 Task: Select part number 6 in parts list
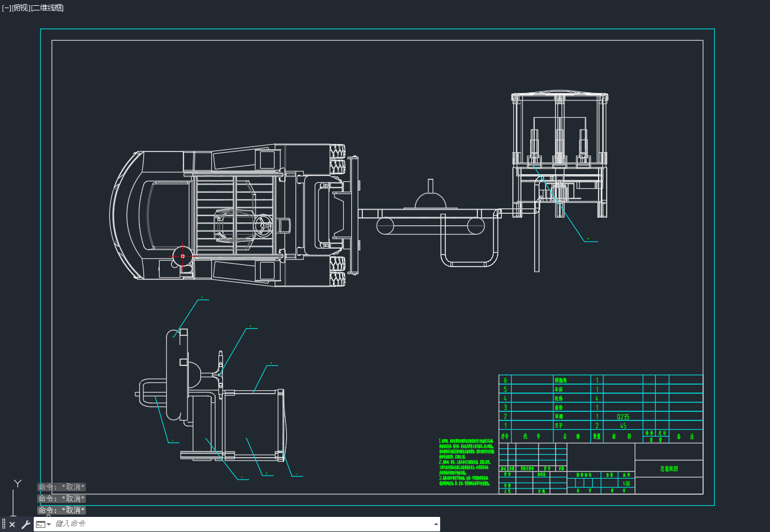click(x=505, y=380)
